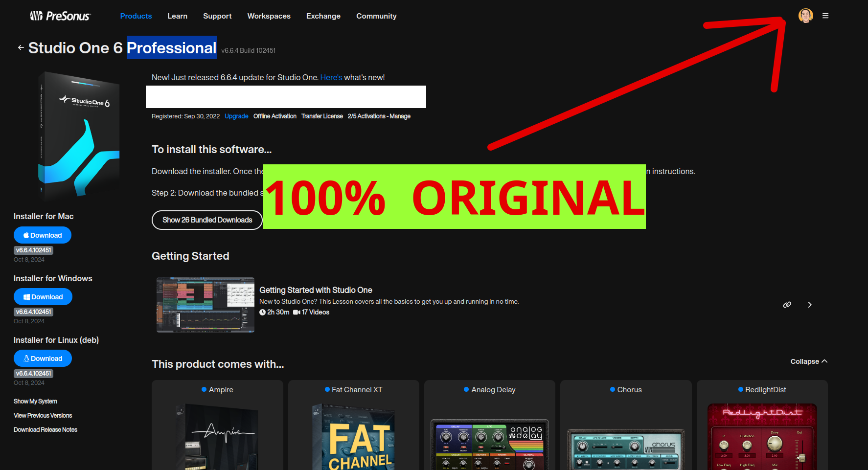Click the Registered: Sep 30, 2022 text
868x470 pixels.
pos(185,116)
